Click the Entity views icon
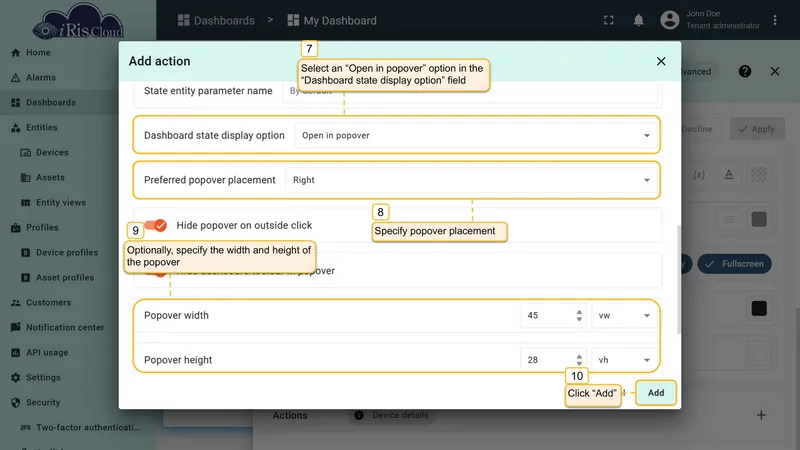The width and height of the screenshot is (800, 450). [x=26, y=203]
